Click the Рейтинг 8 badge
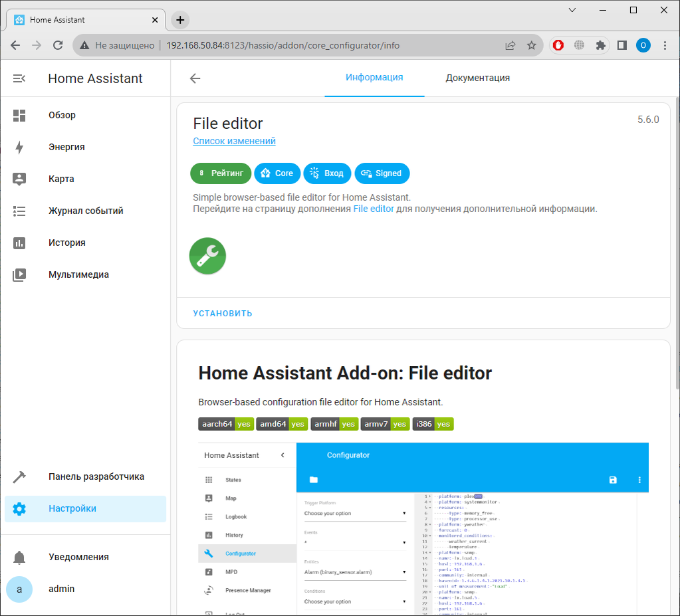This screenshot has width=680, height=616. 221,173
